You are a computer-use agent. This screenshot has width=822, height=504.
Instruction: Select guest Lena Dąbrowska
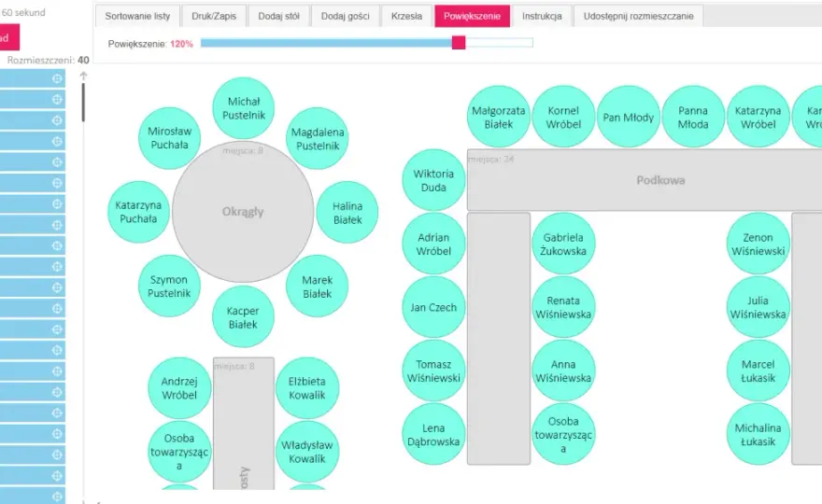coord(433,434)
